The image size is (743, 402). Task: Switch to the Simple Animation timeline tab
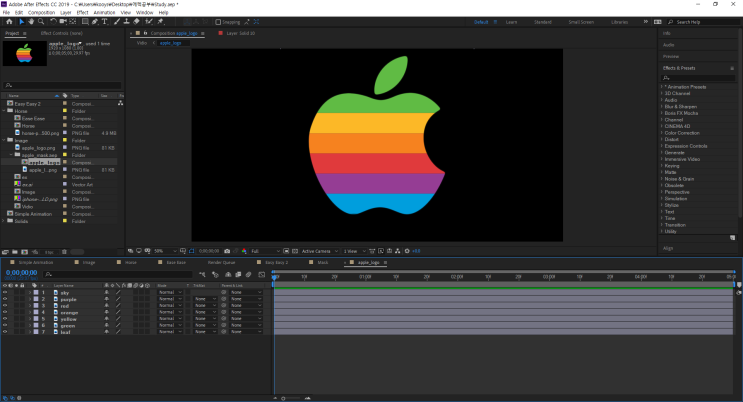point(36,263)
